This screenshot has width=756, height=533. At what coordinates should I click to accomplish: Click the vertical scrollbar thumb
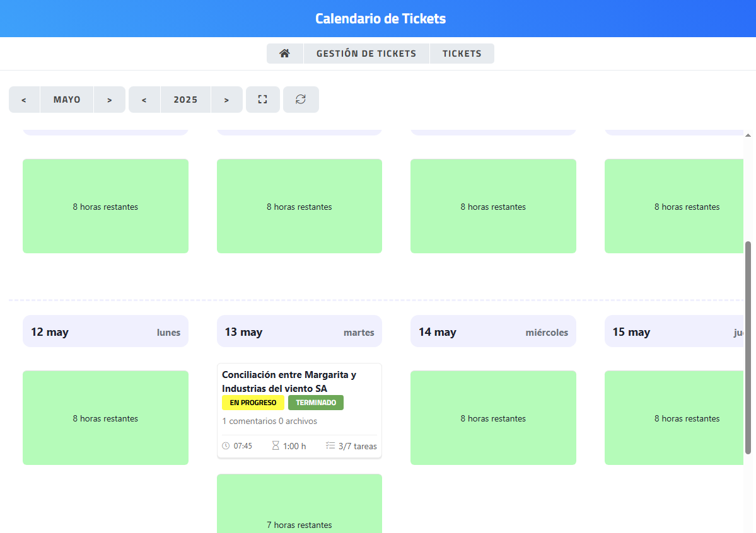[748, 347]
